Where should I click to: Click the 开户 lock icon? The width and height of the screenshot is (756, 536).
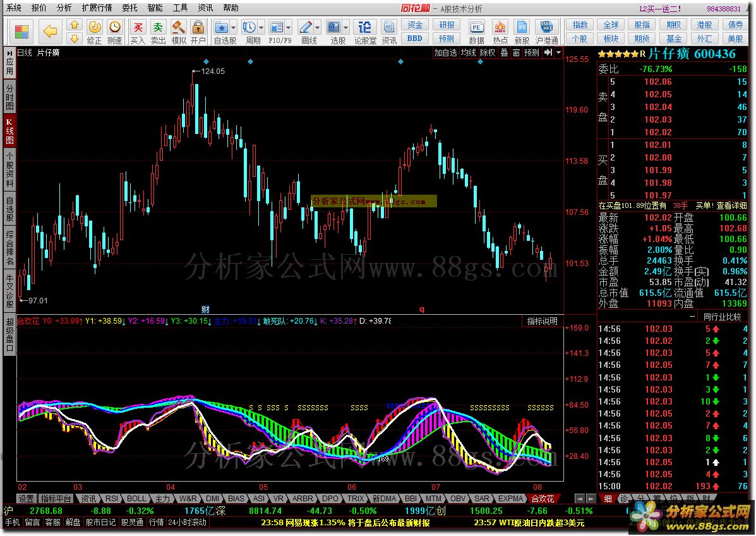click(x=198, y=32)
